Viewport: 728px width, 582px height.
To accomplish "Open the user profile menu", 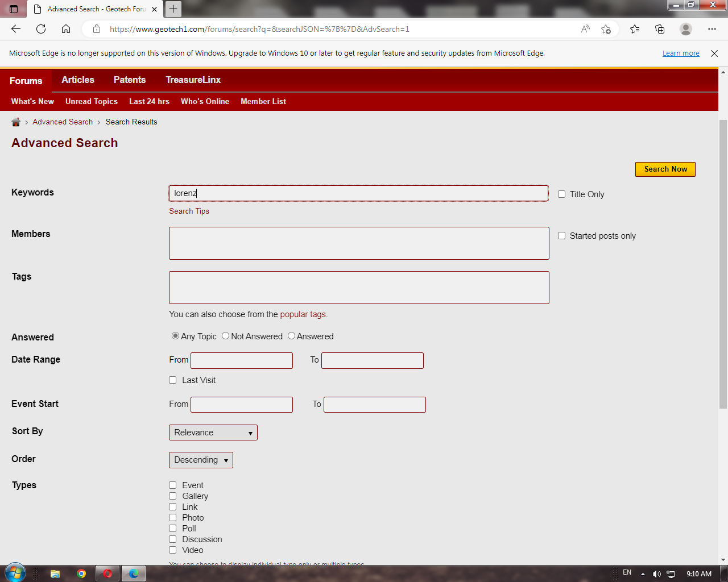I will 686,29.
